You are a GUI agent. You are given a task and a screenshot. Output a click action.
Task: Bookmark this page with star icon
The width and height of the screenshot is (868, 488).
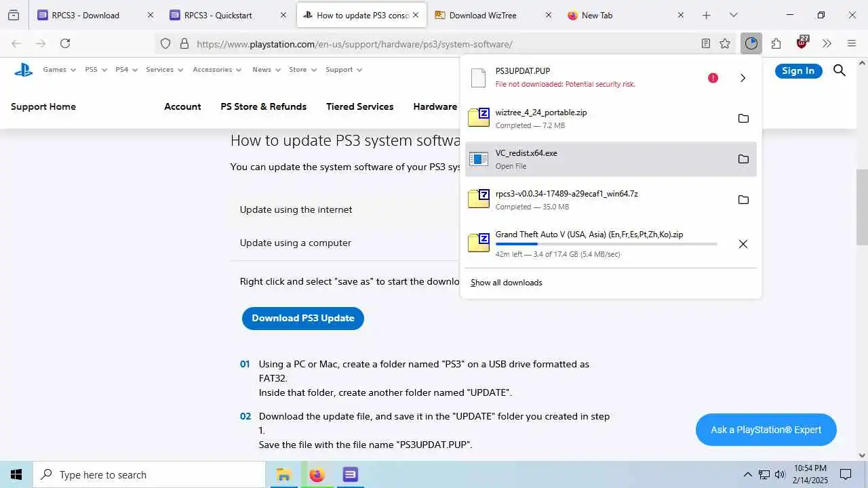click(x=725, y=43)
